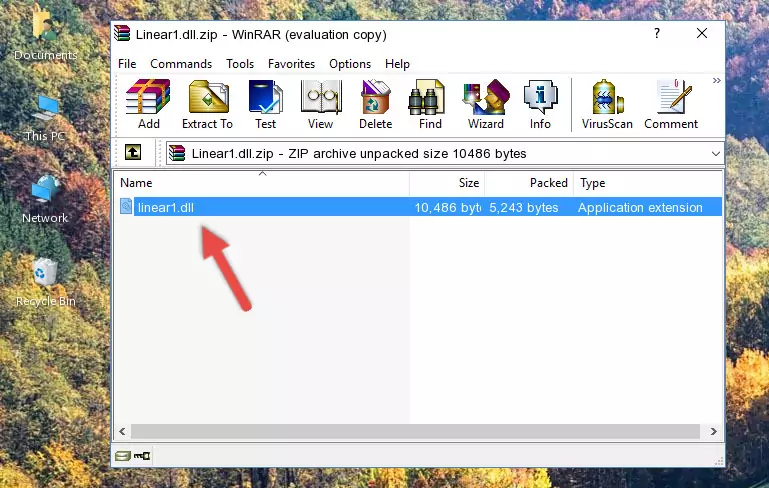The image size is (769, 488).
Task: Open the File menu
Action: click(x=127, y=64)
